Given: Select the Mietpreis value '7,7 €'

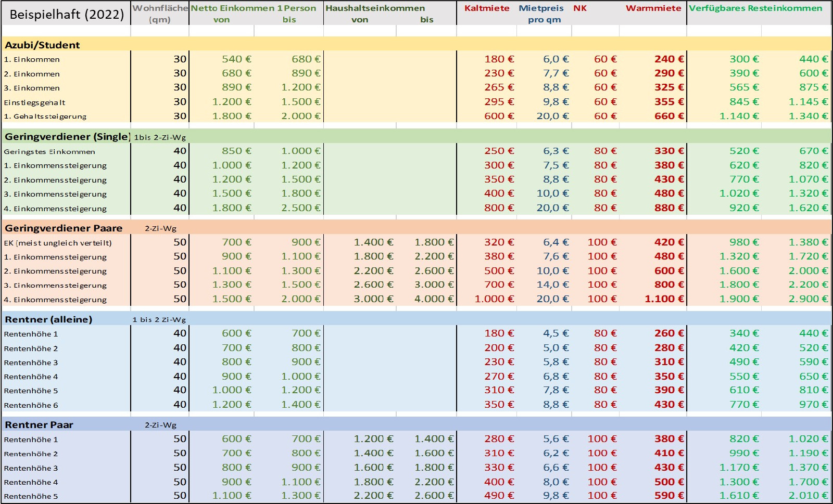Looking at the screenshot, I should [556, 73].
